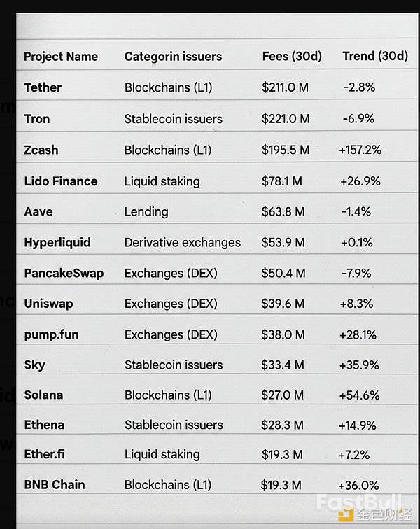Click Zcash's +157.2% trend value
This screenshot has height=529, width=420.
pos(360,150)
